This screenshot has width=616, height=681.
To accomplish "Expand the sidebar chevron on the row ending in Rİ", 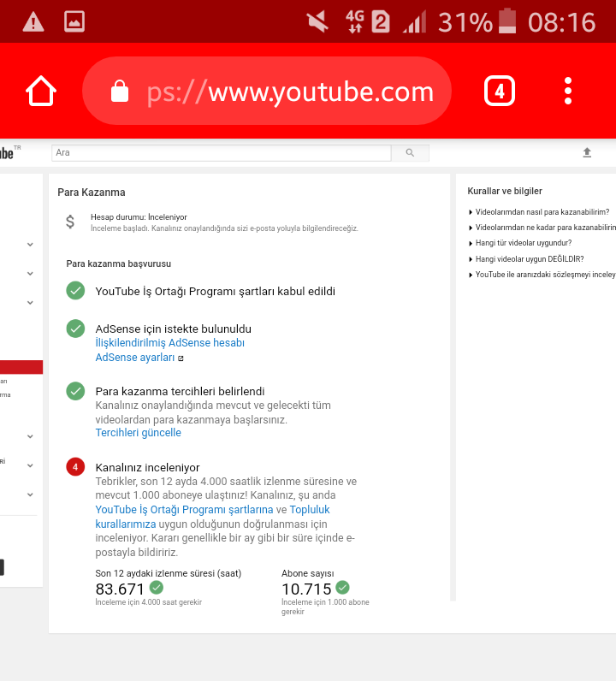I will 30,465.
